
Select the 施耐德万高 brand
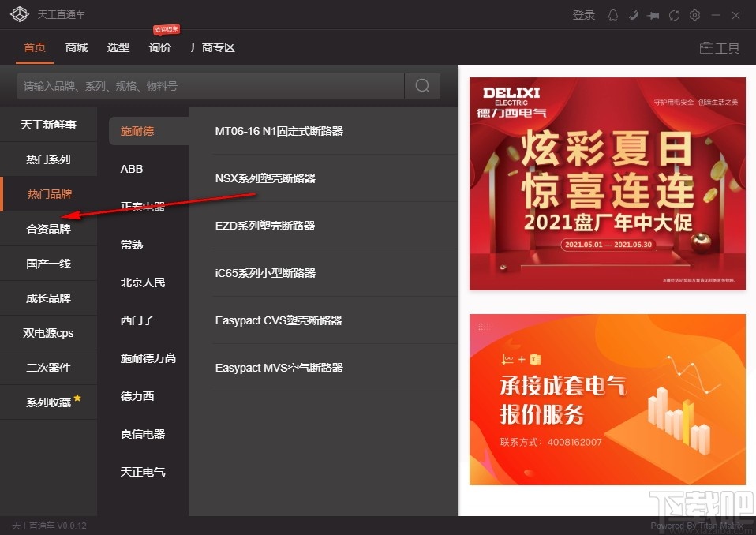(148, 358)
